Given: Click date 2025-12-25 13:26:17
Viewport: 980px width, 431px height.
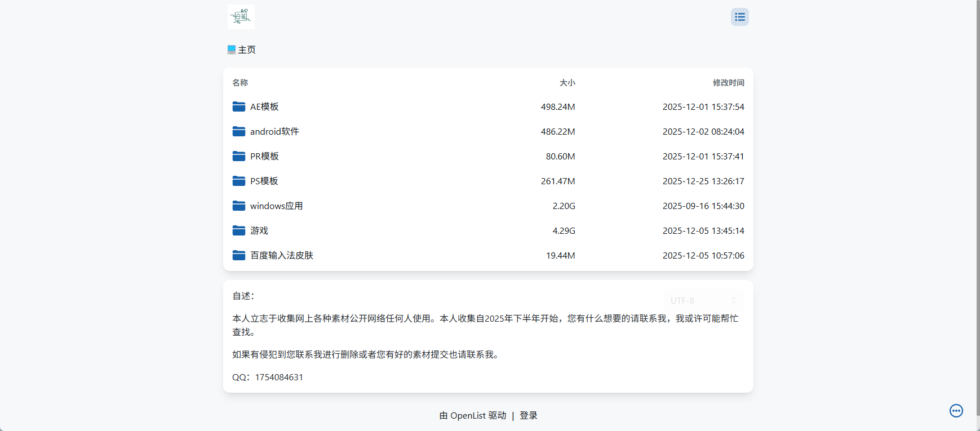Looking at the screenshot, I should [x=703, y=181].
